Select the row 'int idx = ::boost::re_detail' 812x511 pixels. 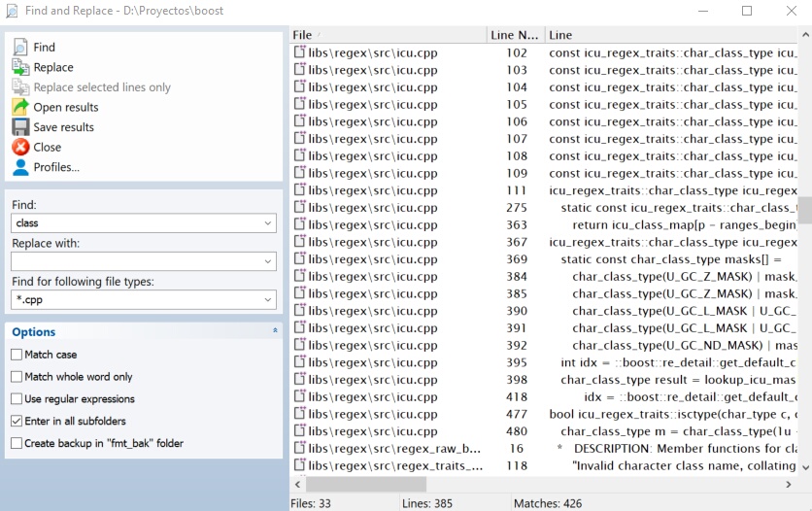tap(544, 362)
